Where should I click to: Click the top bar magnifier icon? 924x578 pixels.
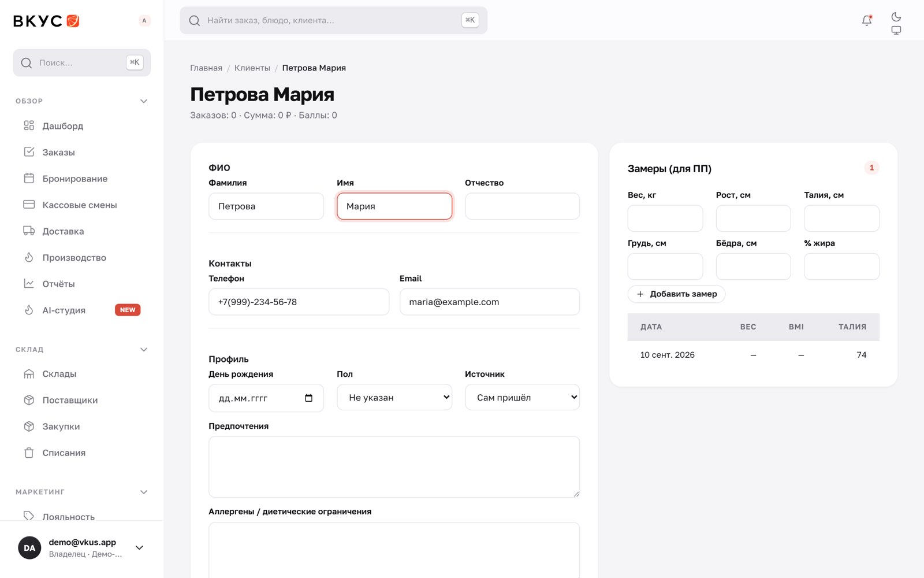(x=195, y=21)
